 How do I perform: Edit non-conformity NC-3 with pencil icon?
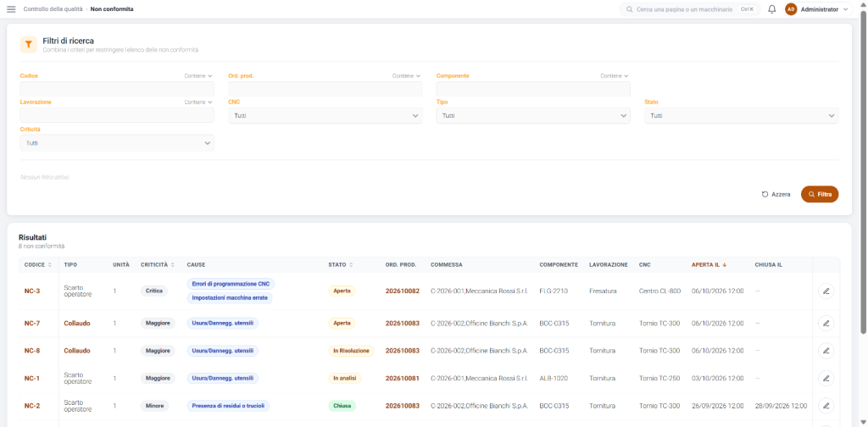tap(826, 291)
